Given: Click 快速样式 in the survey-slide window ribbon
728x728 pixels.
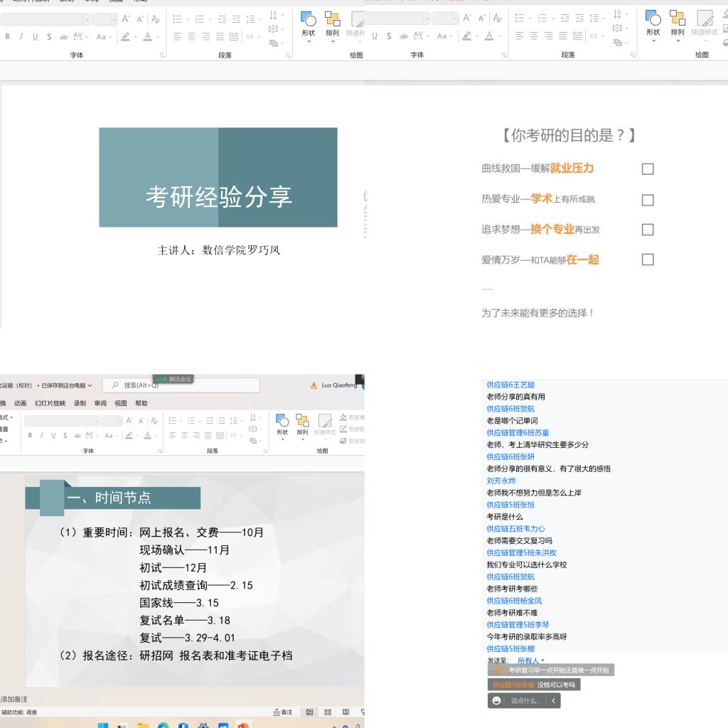Looking at the screenshot, I should (705, 23).
